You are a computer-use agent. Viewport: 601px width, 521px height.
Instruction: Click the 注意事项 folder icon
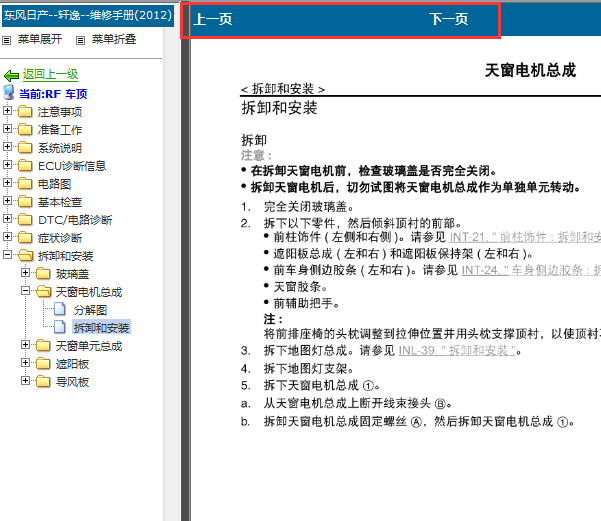(x=25, y=111)
